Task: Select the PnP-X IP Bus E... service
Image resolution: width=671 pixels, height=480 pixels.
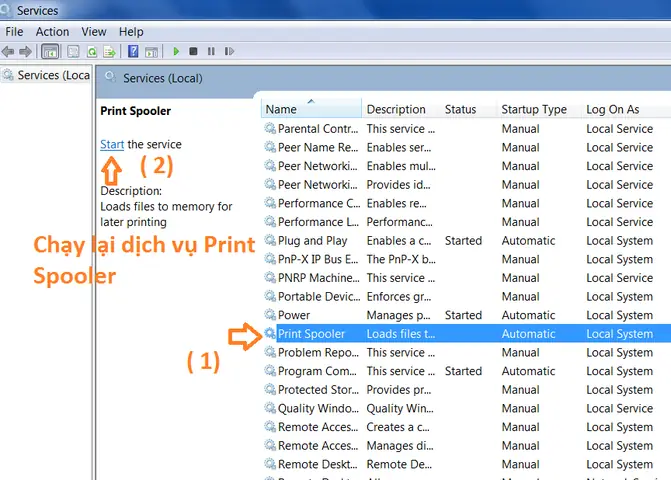Action: point(466,259)
